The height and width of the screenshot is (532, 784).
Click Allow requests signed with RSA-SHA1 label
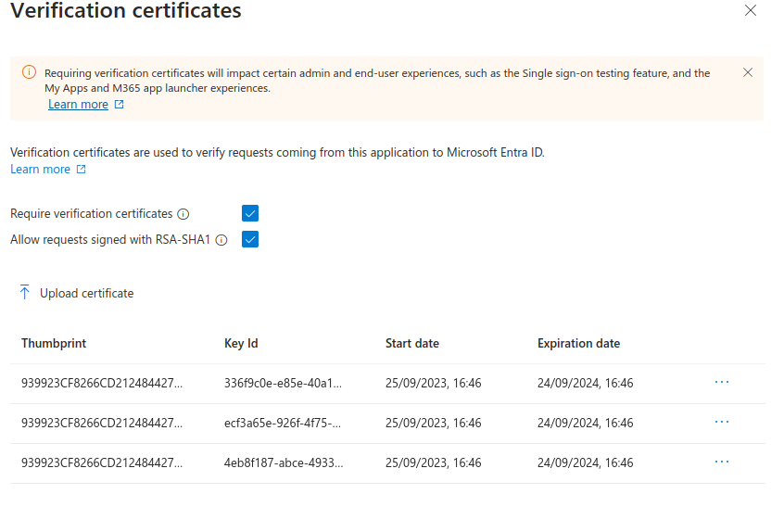tap(110, 239)
